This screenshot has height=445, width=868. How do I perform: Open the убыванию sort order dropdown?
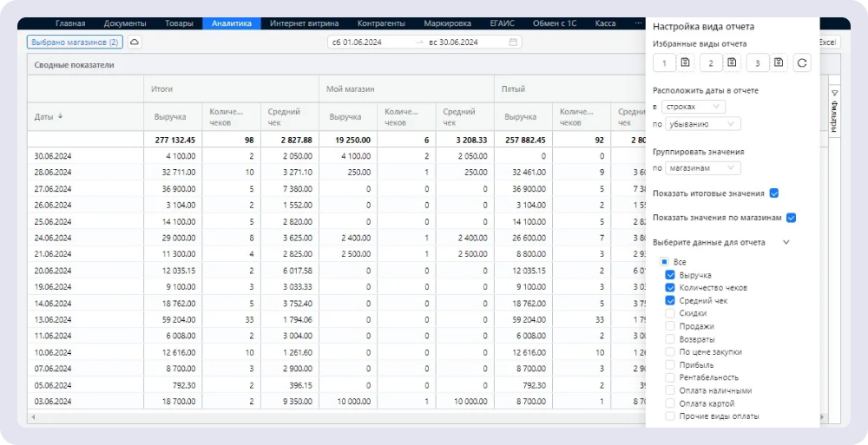pos(703,124)
